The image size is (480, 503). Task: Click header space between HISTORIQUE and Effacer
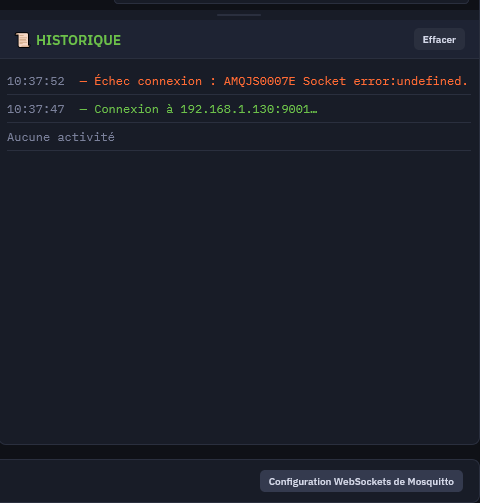click(267, 40)
